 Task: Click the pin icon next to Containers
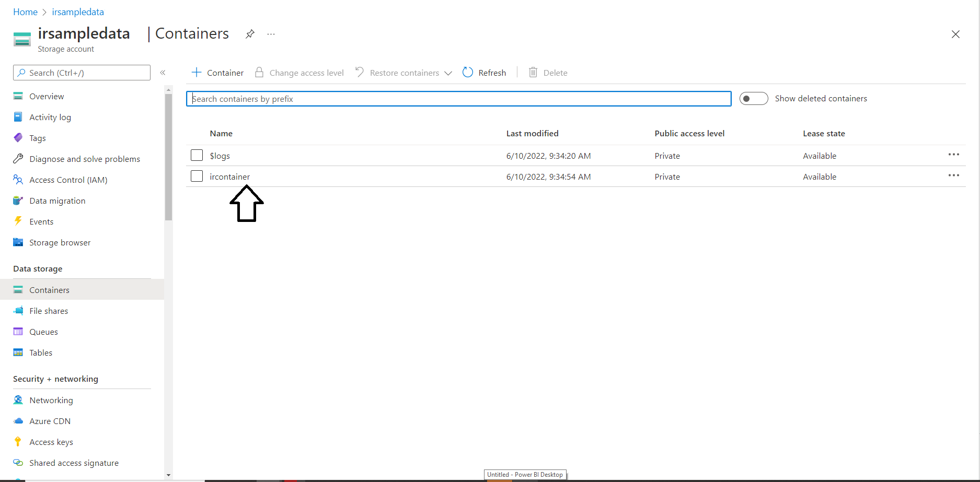click(250, 34)
